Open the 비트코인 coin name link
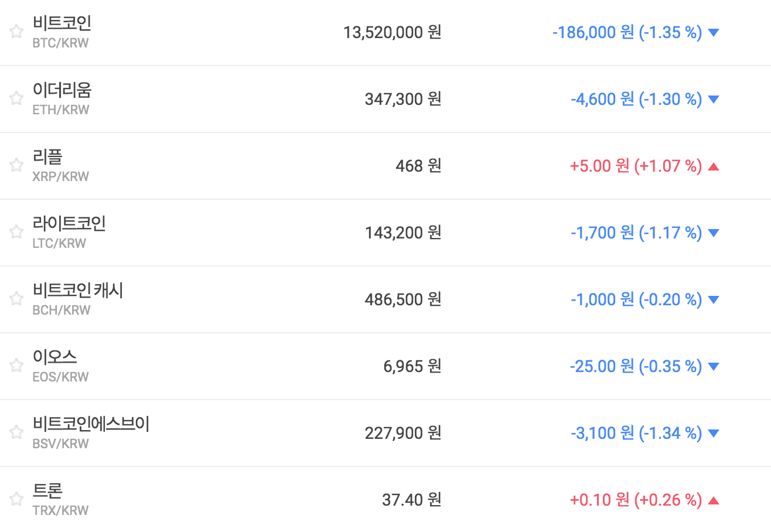Screen dimensions: 771x532 click(62, 23)
